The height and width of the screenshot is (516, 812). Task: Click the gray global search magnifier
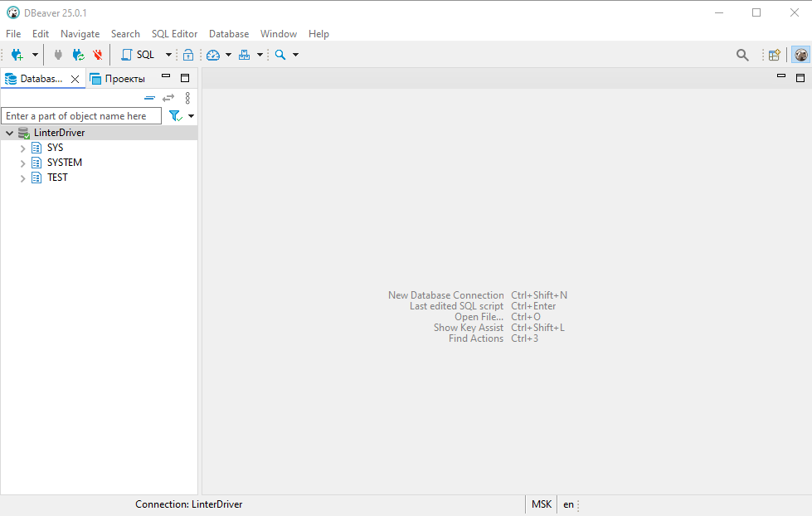click(x=742, y=55)
